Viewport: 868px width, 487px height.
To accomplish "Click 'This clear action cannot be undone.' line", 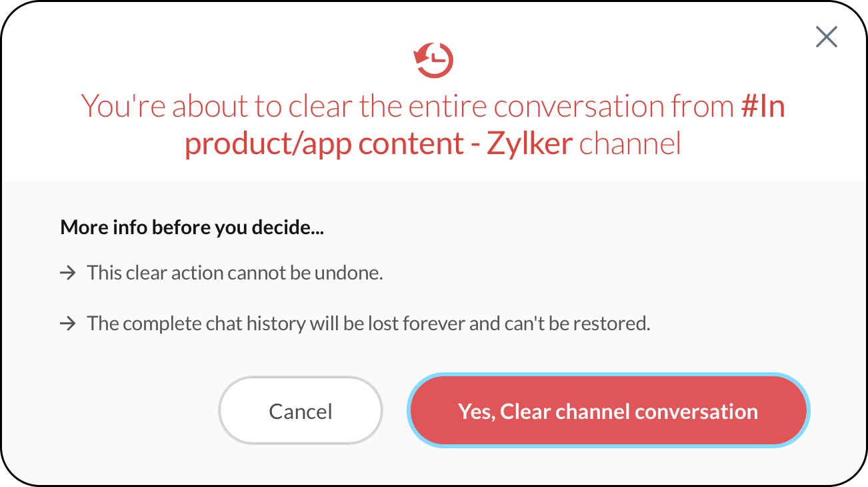I will 235,273.
